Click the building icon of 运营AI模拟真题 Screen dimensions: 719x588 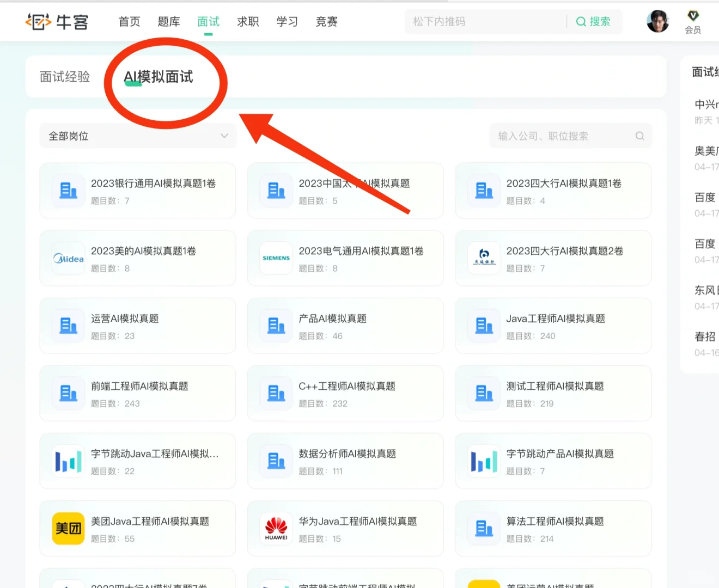(x=69, y=326)
